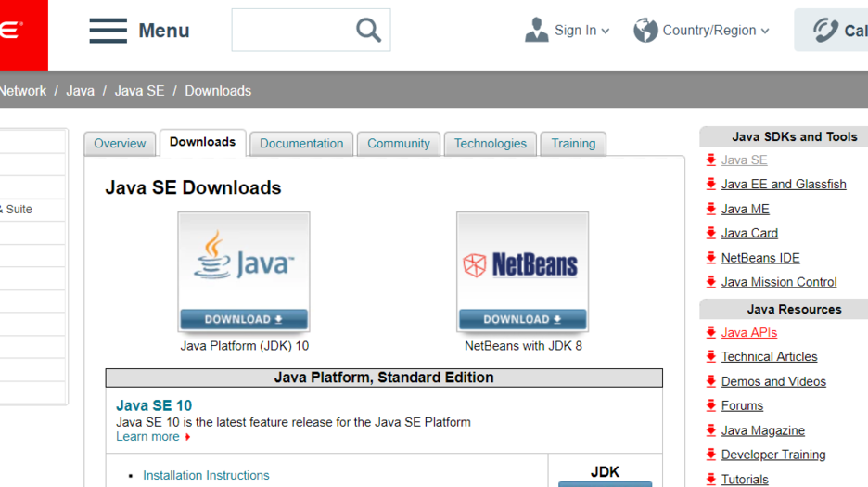Follow the Learn more link
The width and height of the screenshot is (868, 487).
coord(147,437)
